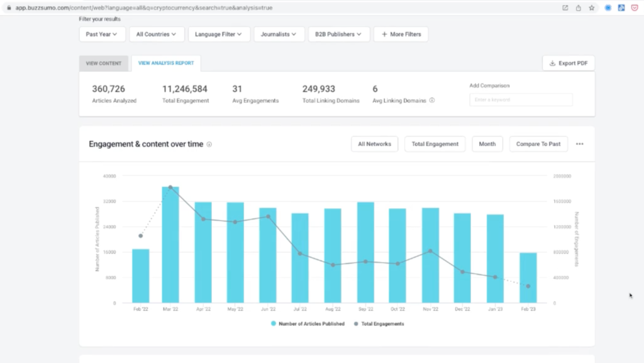Click the Engagement & content over time heading
Image resolution: width=644 pixels, height=363 pixels.
coord(146,144)
